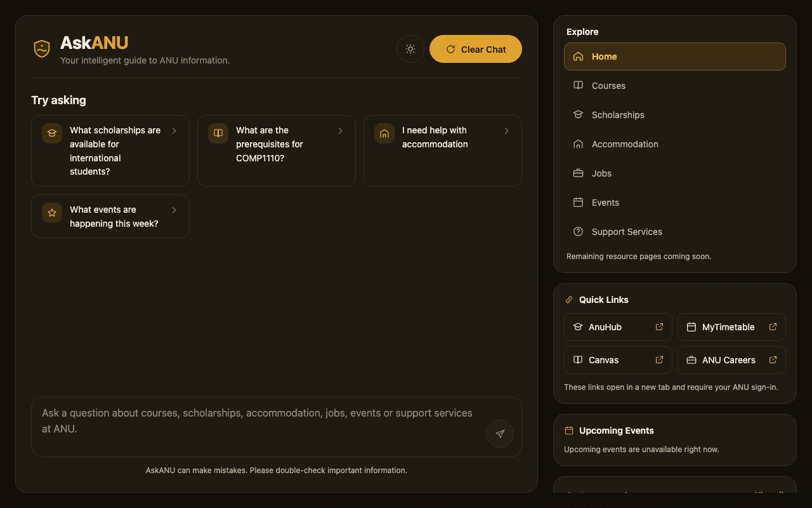This screenshot has height=508, width=812.
Task: Click the 'Try asking' heading
Action: tap(58, 100)
